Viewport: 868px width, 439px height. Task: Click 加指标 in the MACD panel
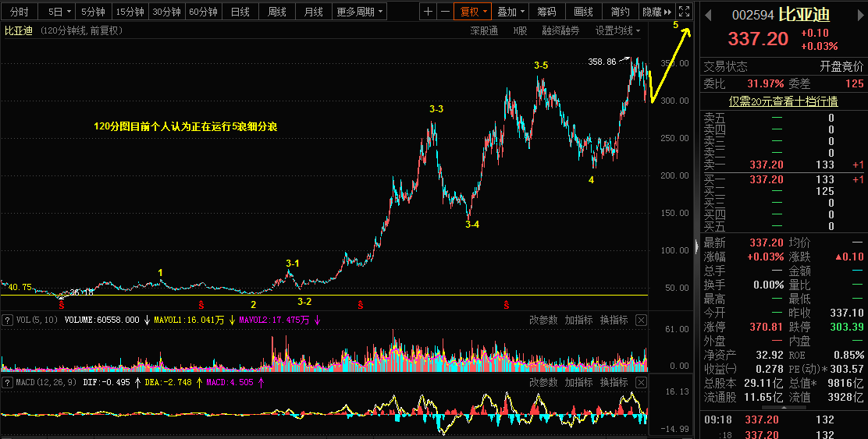pos(578,383)
